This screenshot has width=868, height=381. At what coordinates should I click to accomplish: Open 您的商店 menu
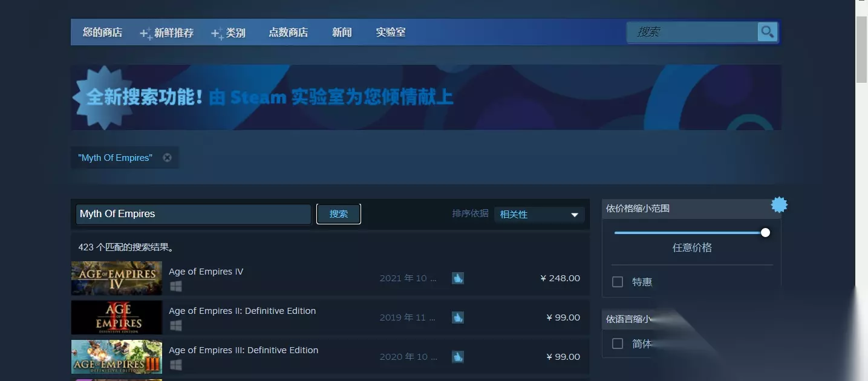click(102, 33)
